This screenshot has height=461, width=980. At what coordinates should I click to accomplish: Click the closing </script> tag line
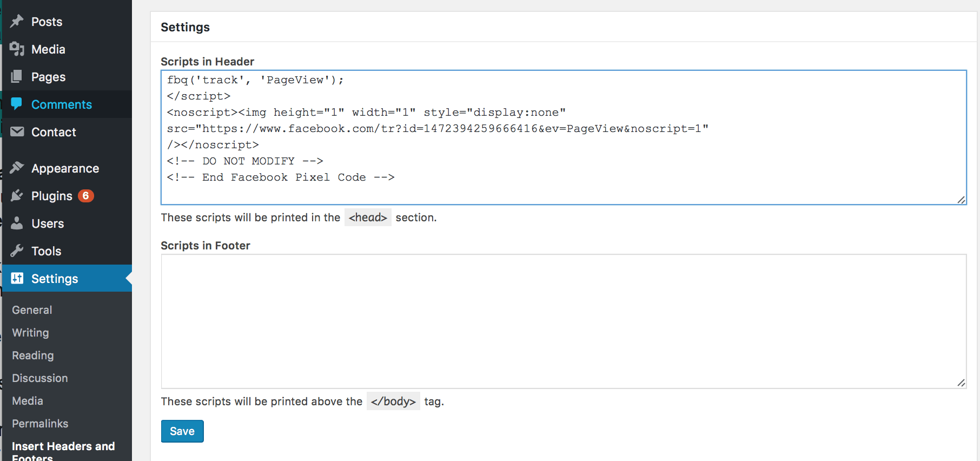198,96
